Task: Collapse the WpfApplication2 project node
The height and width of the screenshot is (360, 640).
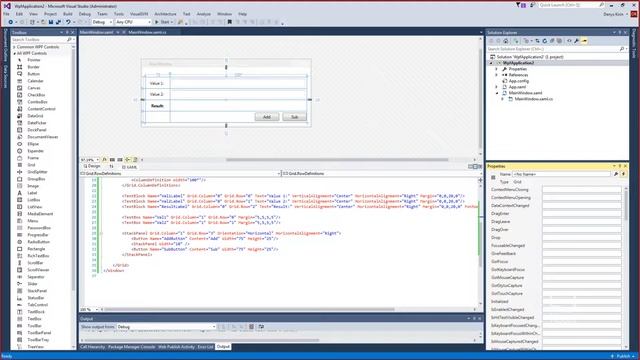Action: pyautogui.click(x=491, y=63)
